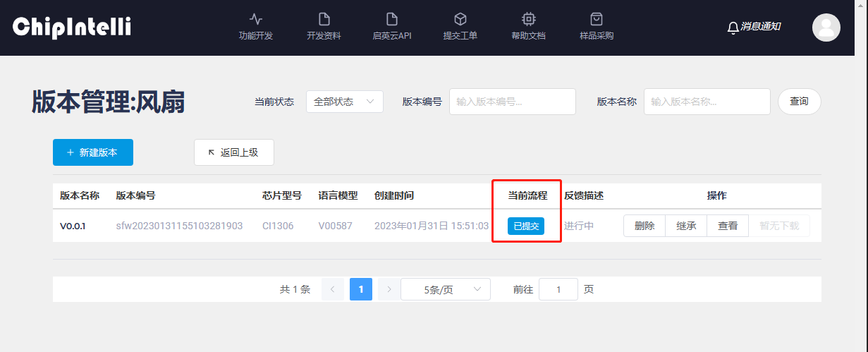This screenshot has height=352, width=868.
Task: Focus the 版本编号 input field
Action: click(512, 102)
